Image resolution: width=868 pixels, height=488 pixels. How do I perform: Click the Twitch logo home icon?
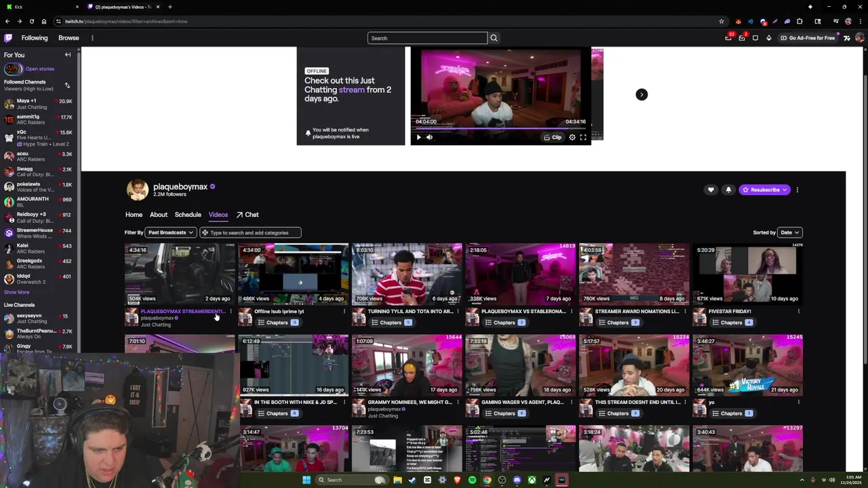tap(9, 38)
